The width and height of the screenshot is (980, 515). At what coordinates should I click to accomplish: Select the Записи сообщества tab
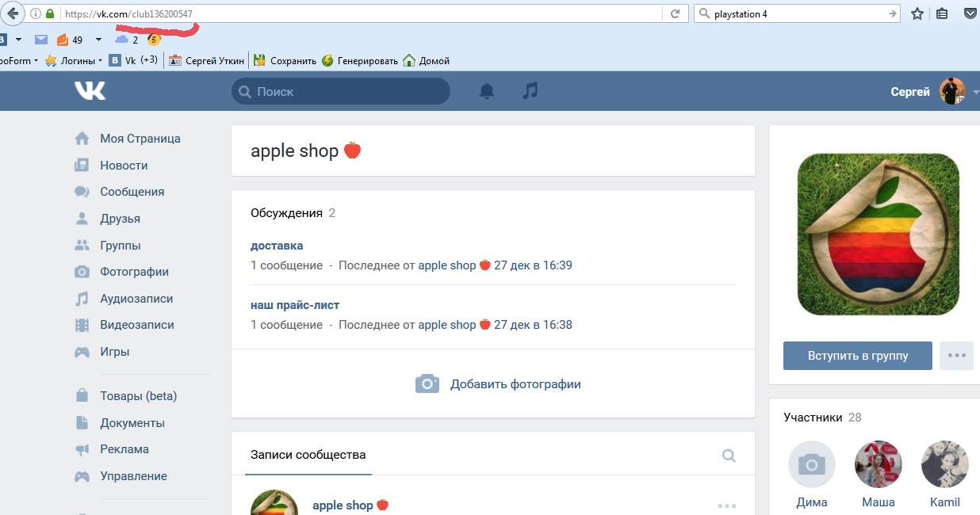pyautogui.click(x=308, y=455)
